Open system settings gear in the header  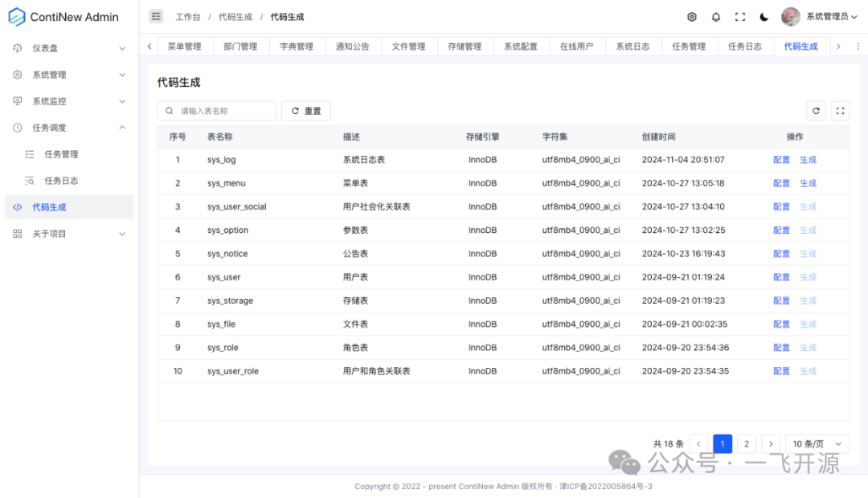tap(691, 16)
